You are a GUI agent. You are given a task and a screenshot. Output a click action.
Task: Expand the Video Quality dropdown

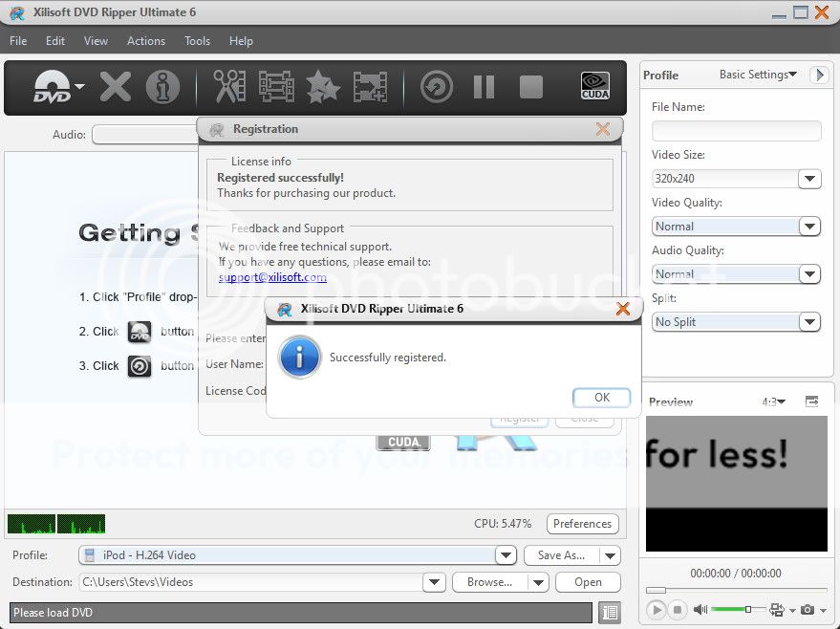(809, 227)
